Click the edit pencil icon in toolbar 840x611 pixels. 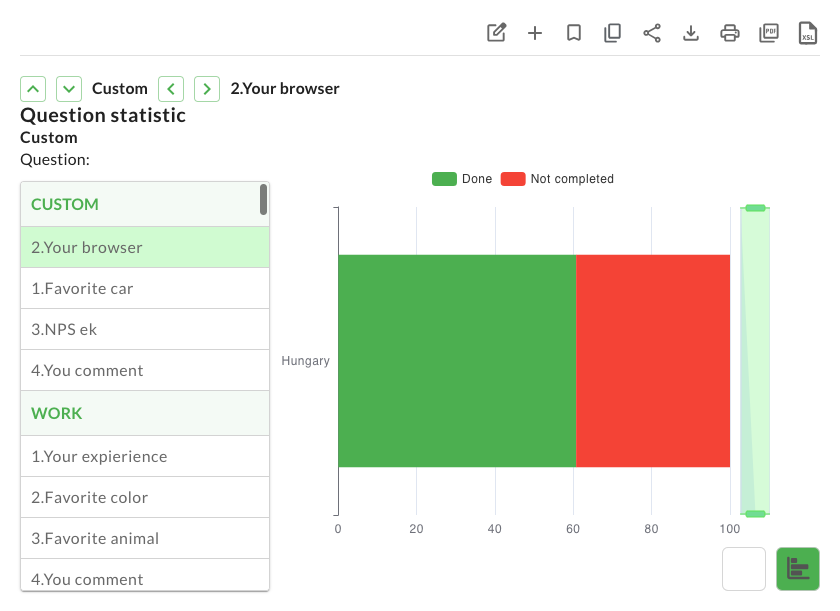pos(496,33)
